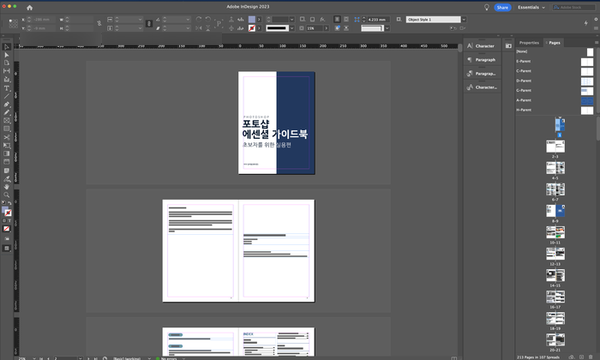Click the lightning quick-apply icon
The height and width of the screenshot is (360, 600).
[x=586, y=23]
